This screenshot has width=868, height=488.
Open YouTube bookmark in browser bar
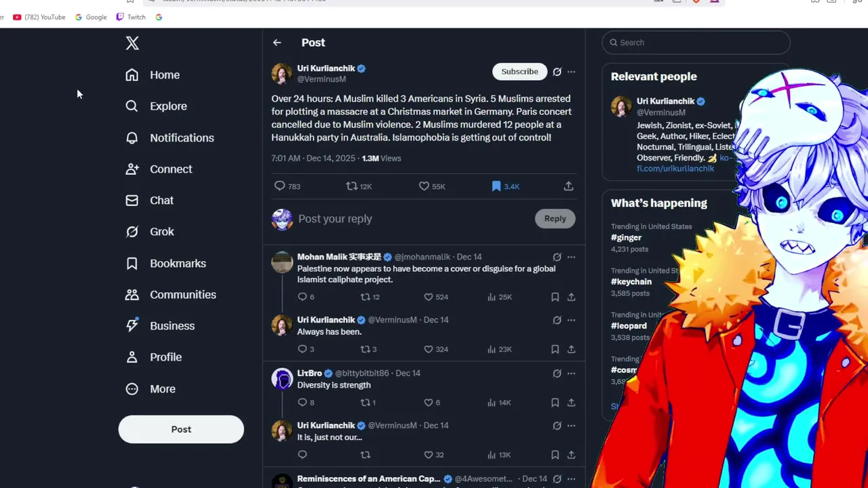[x=39, y=17]
